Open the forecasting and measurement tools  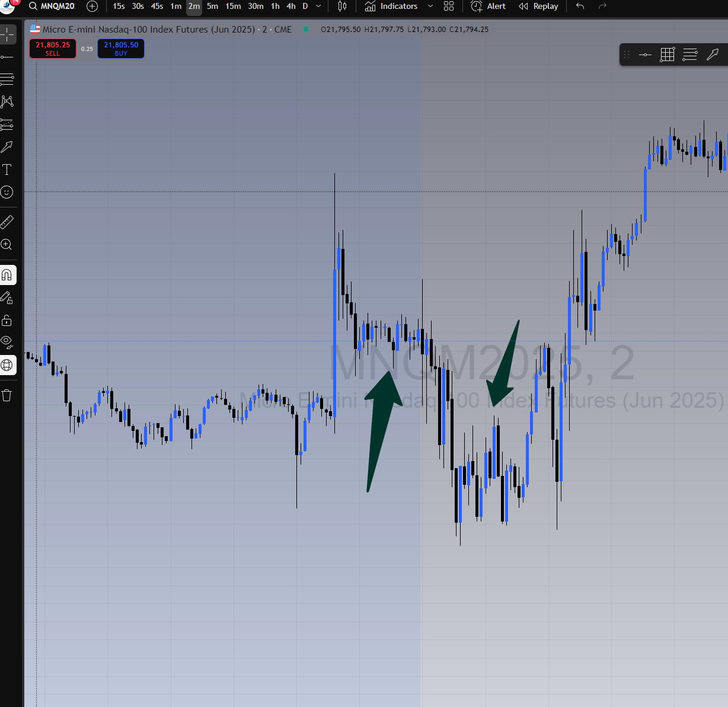coord(7,124)
